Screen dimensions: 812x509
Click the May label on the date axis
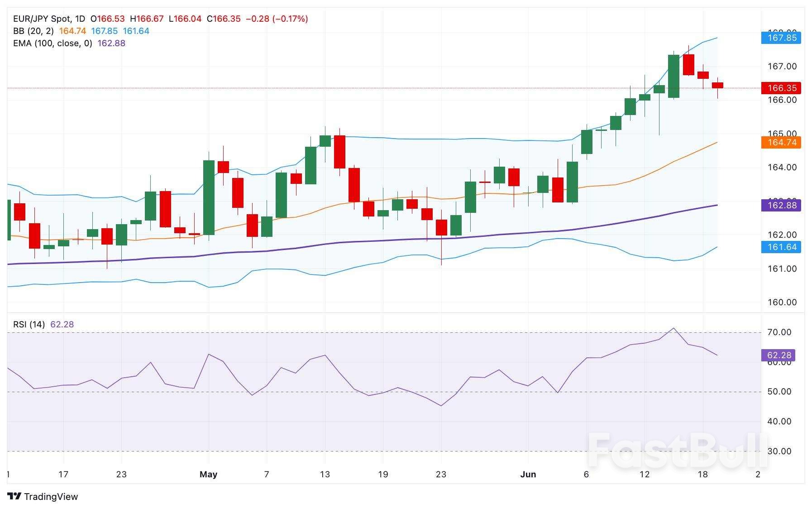point(208,474)
